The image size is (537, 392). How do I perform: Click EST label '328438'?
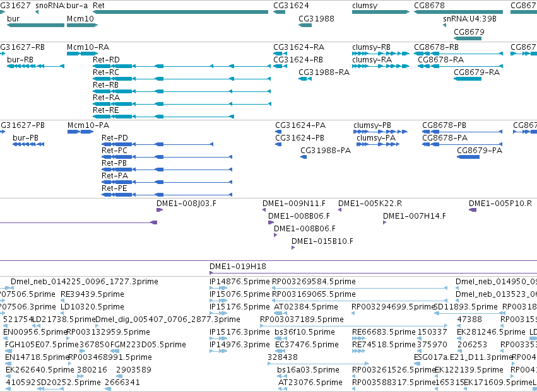tap(283, 357)
